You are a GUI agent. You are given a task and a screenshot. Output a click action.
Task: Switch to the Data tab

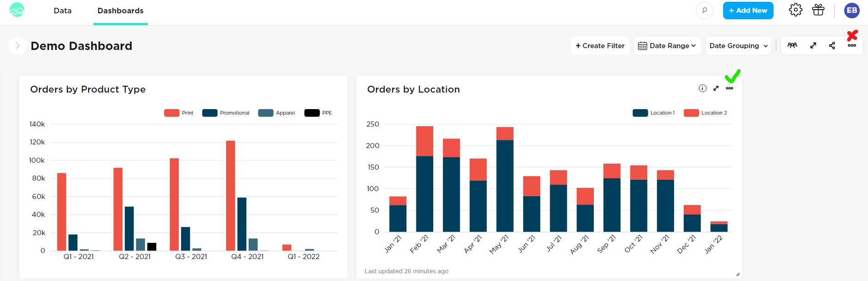coord(62,11)
